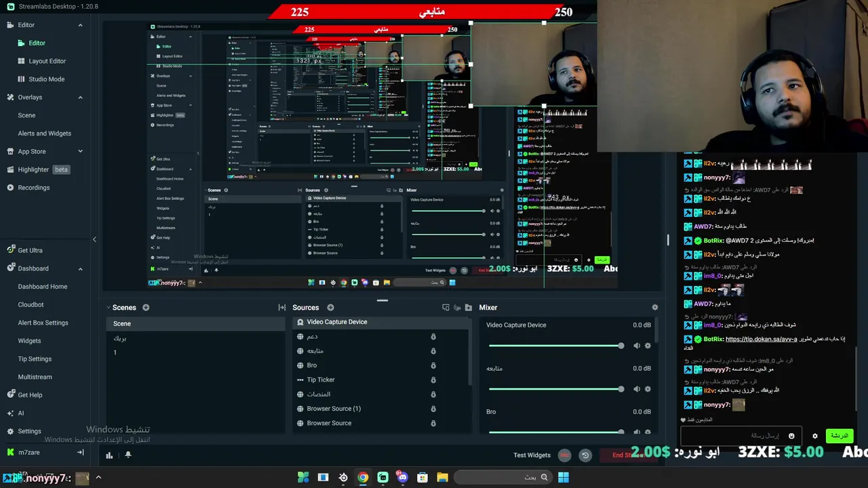The image size is (868, 488).
Task: Click the add folder icon in Sources header
Action: (x=468, y=308)
